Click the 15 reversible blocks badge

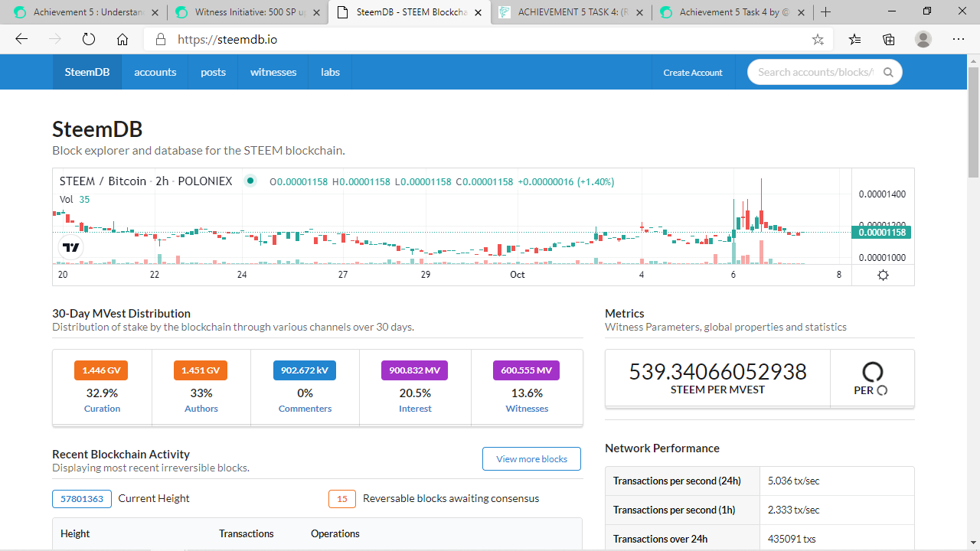[x=342, y=499]
